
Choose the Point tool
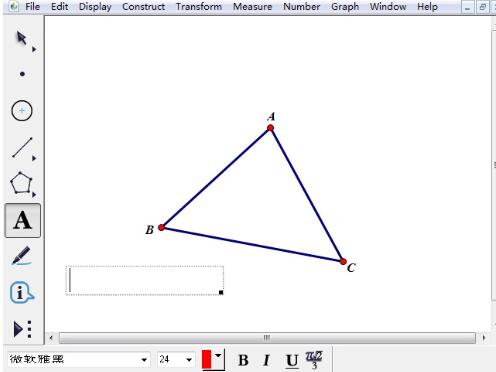coord(22,74)
